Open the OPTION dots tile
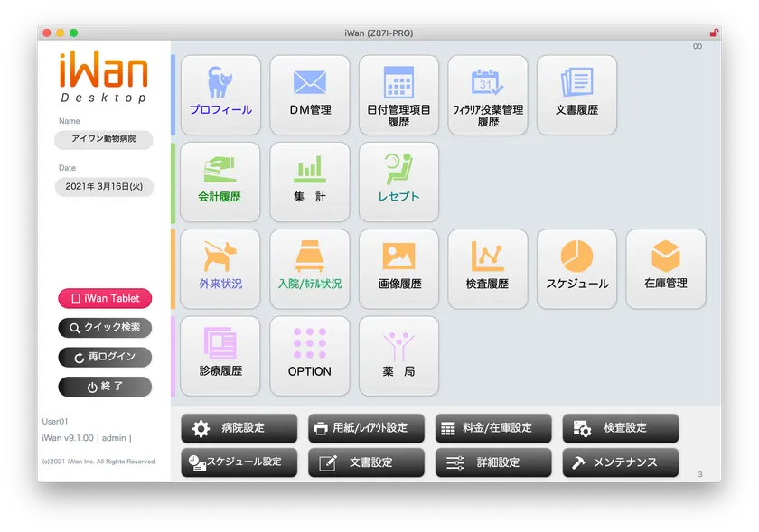 click(310, 356)
